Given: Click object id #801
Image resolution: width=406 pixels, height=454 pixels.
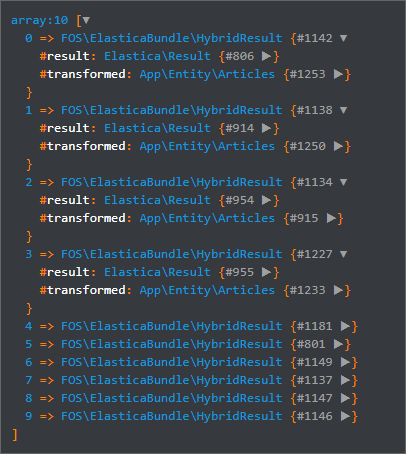Looking at the screenshot, I should click(x=311, y=344).
